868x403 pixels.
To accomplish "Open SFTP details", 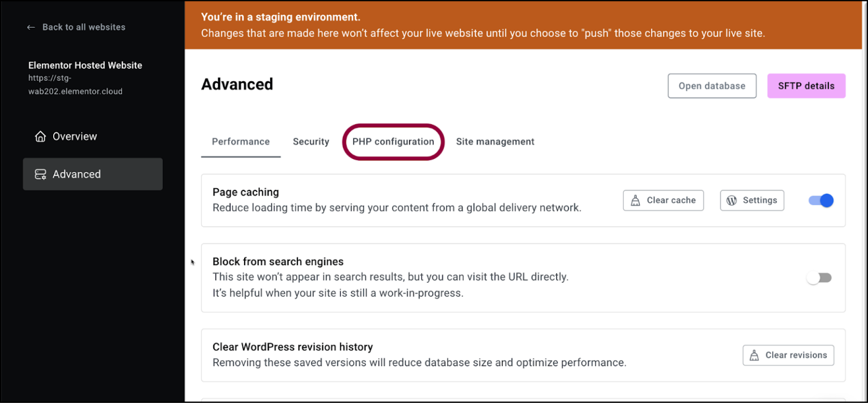I will pyautogui.click(x=806, y=86).
